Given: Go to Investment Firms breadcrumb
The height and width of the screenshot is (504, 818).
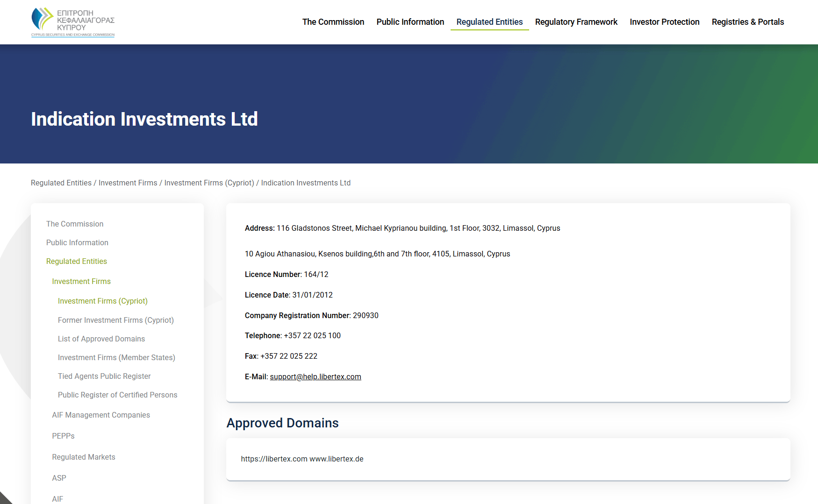Looking at the screenshot, I should (x=128, y=183).
